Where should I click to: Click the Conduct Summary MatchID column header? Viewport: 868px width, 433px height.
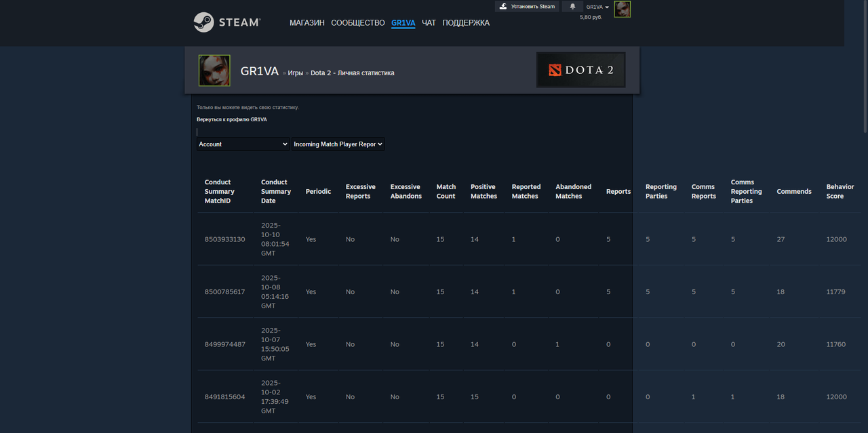click(x=220, y=192)
